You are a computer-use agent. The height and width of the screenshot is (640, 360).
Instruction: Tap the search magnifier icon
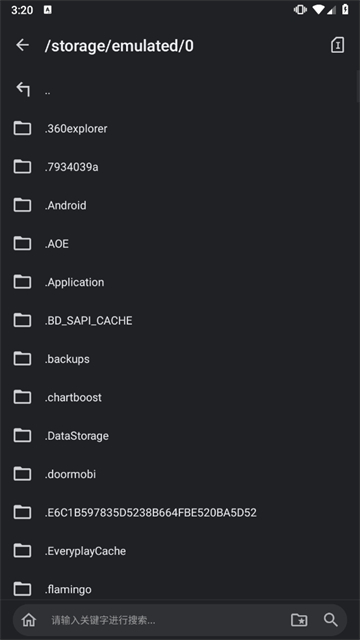(331, 620)
